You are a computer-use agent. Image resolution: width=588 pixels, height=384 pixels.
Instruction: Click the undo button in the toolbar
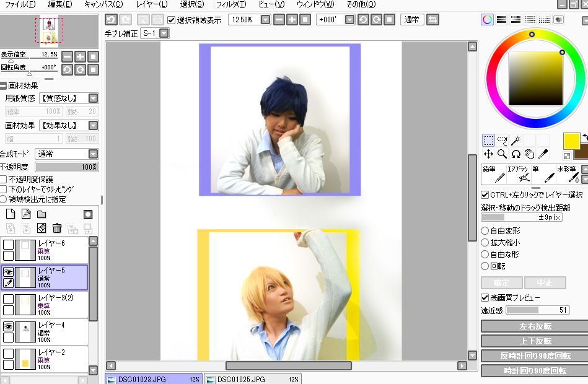(112, 19)
